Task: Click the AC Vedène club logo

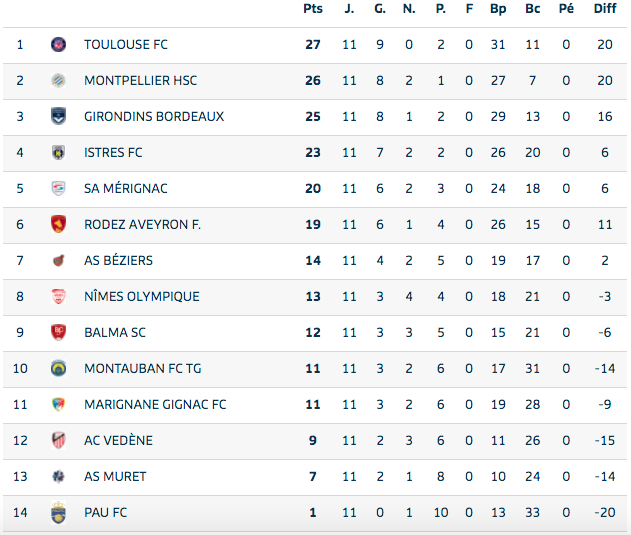Action: pyautogui.click(x=58, y=441)
